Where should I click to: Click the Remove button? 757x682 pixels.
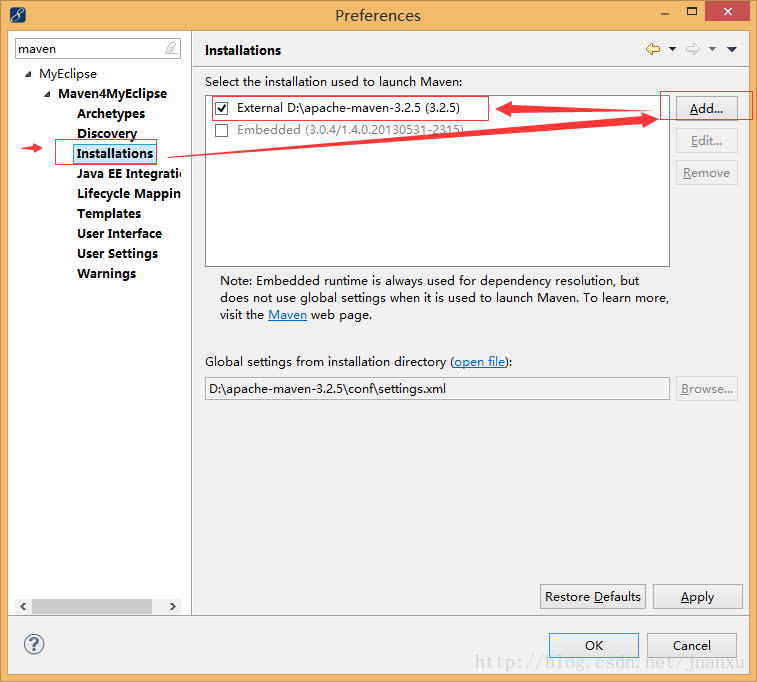pos(706,173)
